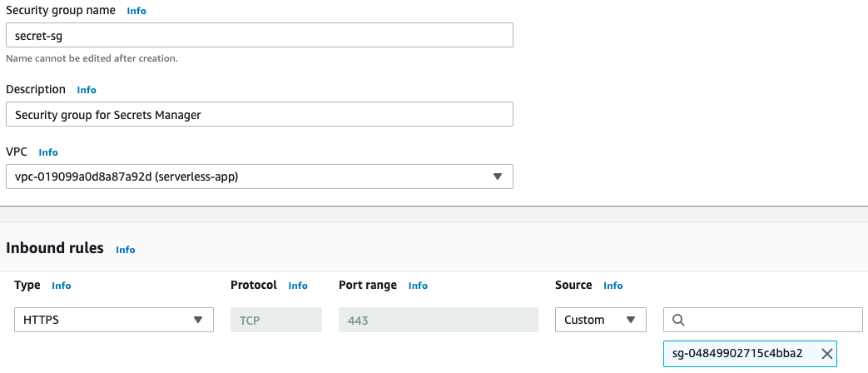Open Info link next to Port range
Image resolution: width=868 pixels, height=373 pixels.
[x=418, y=286]
